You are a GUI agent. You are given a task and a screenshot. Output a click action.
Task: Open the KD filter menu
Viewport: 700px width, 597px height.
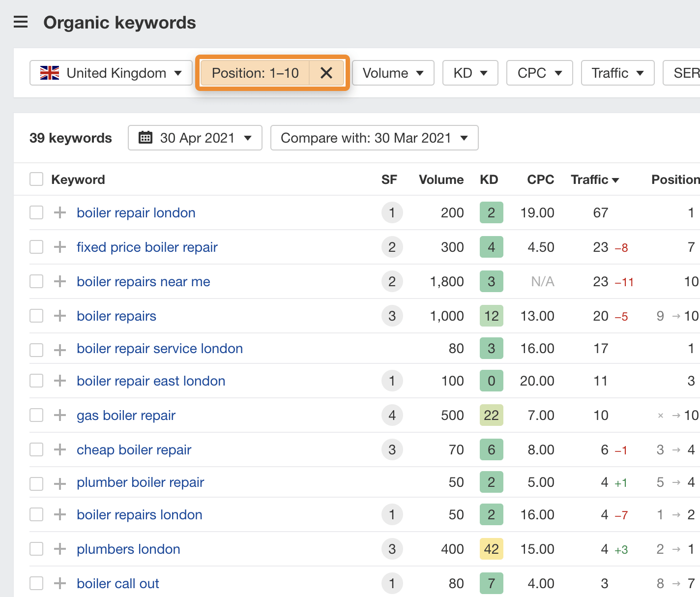(x=470, y=73)
